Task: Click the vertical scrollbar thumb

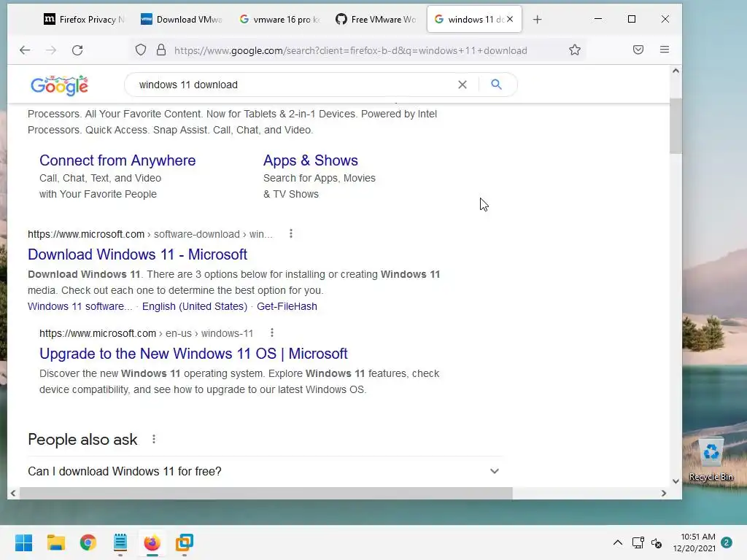Action: [676, 126]
